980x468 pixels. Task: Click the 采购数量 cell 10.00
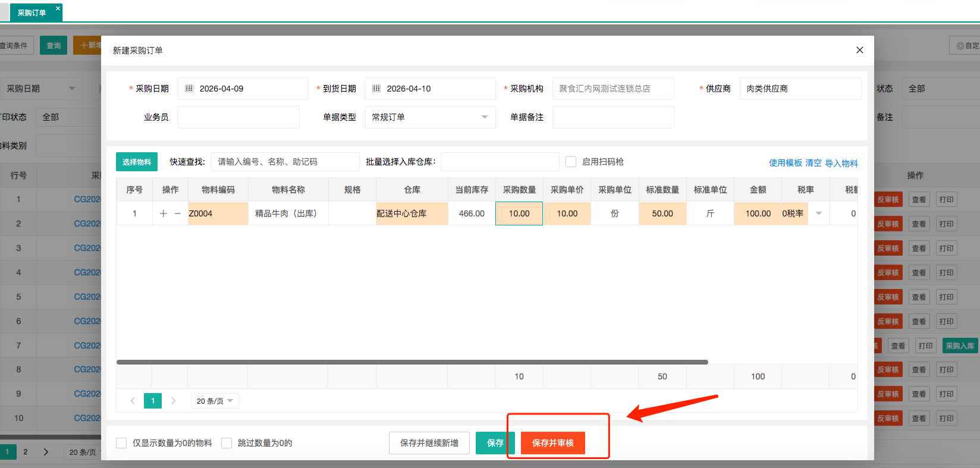(x=519, y=213)
